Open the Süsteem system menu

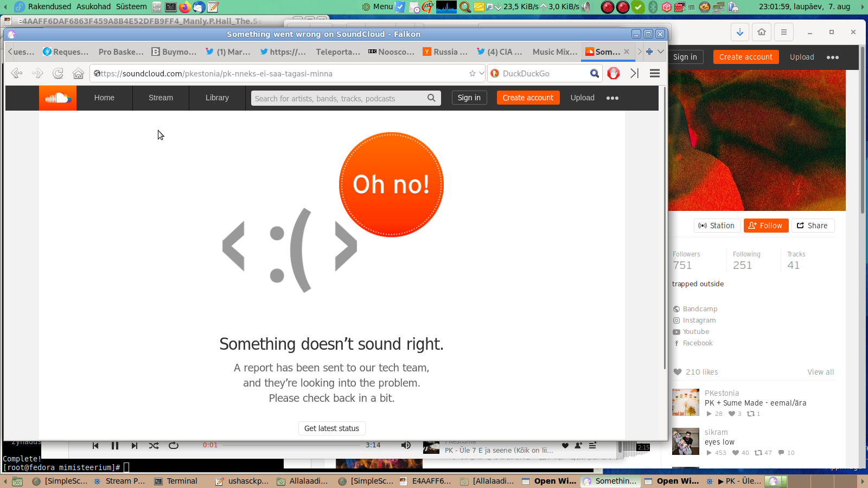click(131, 7)
